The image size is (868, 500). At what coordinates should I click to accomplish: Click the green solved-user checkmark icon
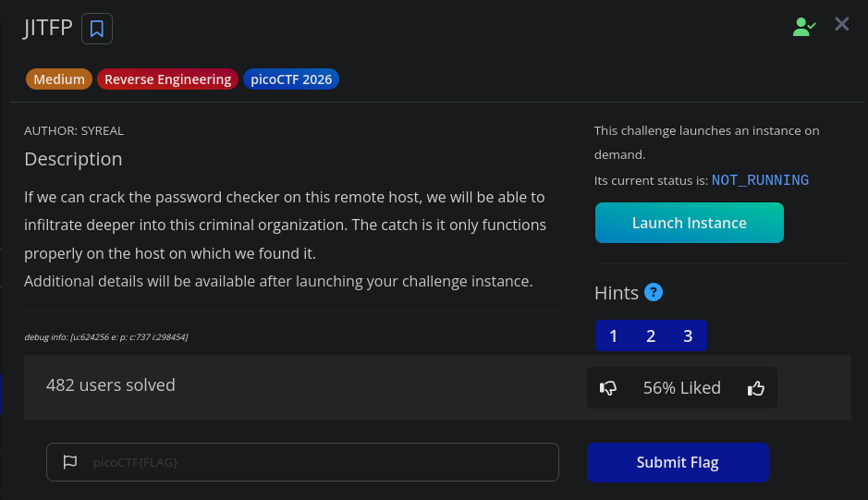(x=804, y=26)
